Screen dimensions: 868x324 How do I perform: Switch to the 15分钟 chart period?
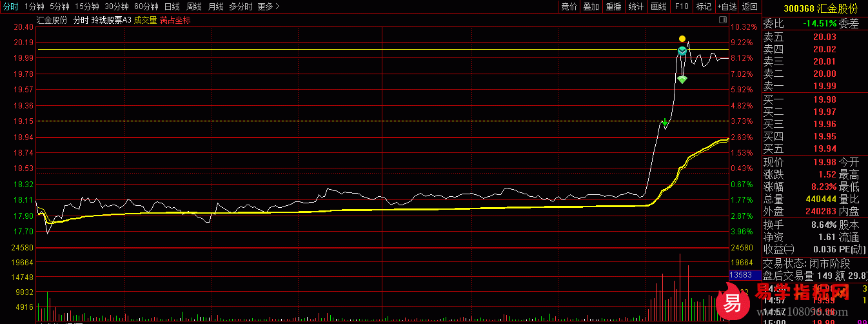[86, 6]
